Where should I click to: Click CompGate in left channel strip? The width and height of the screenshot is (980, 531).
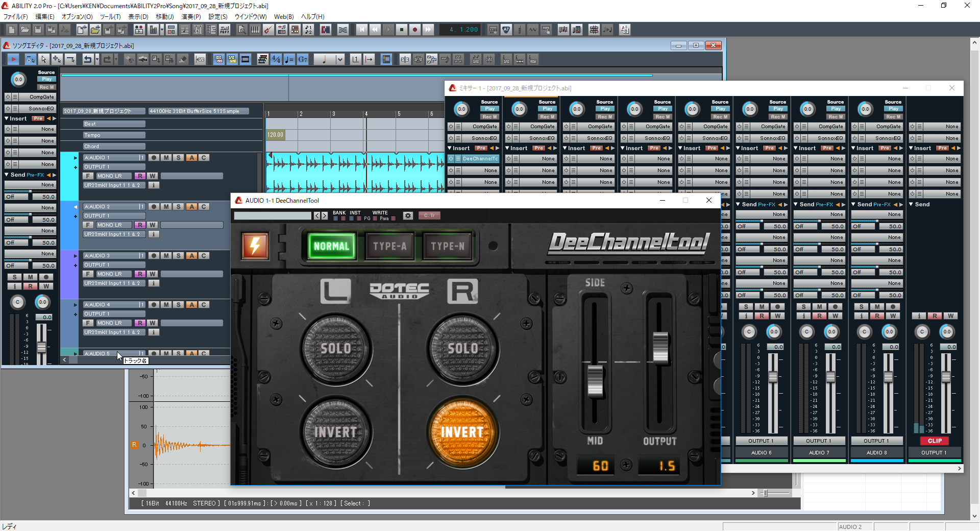(38, 96)
